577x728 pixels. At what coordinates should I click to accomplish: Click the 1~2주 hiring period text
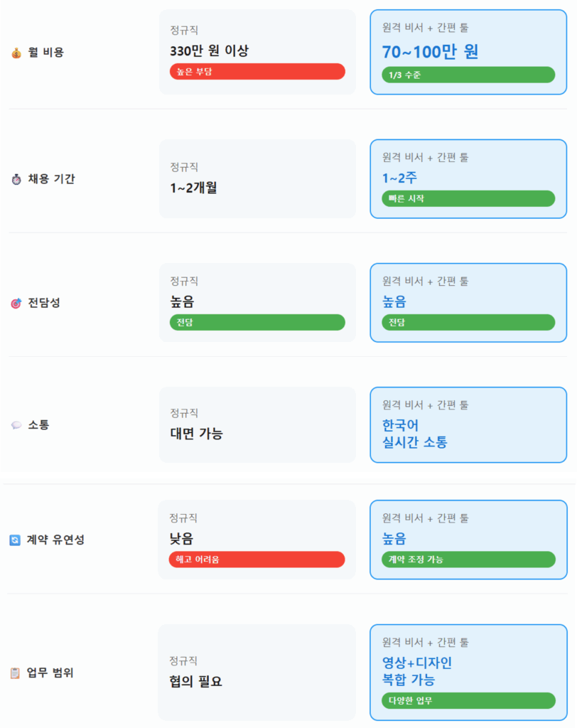coord(397,178)
